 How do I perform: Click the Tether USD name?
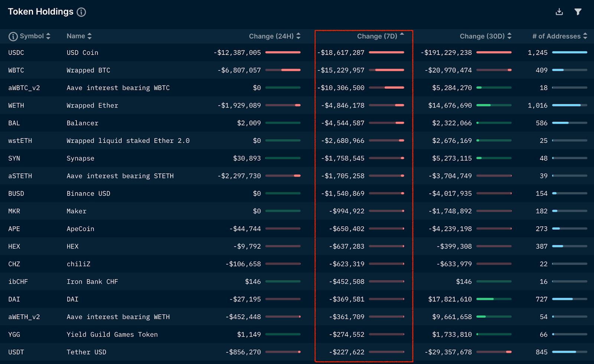pos(87,352)
